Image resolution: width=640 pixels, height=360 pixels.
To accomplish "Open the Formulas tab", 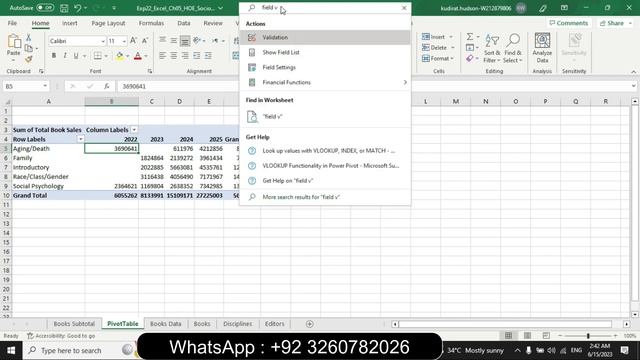I will click(151, 23).
